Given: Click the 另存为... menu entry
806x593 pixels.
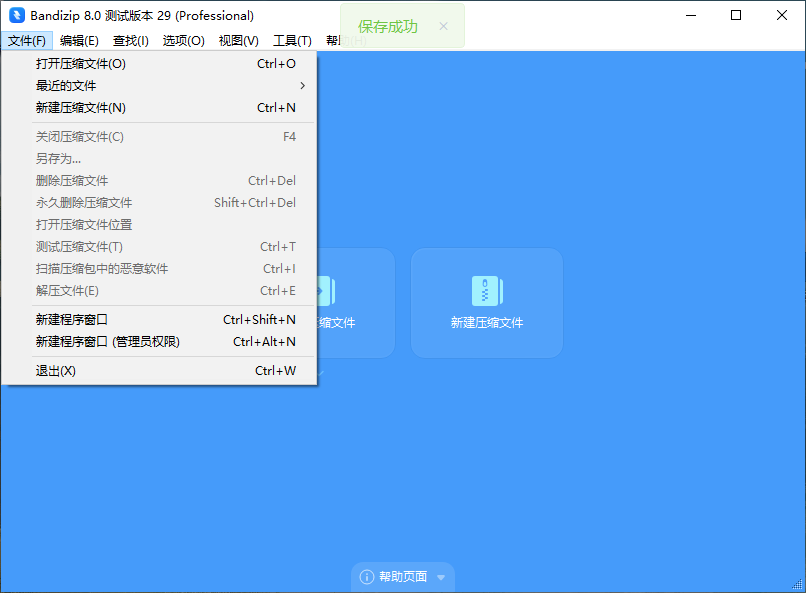Looking at the screenshot, I should (159, 159).
